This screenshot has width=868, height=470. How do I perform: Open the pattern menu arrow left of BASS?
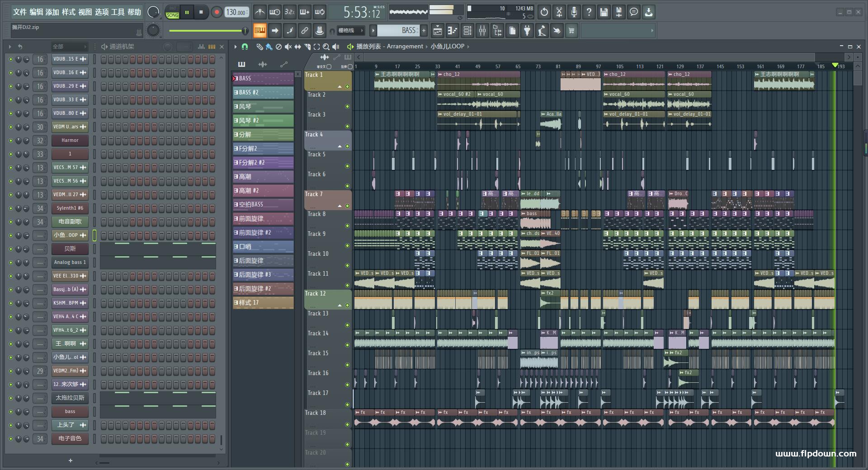click(x=373, y=31)
